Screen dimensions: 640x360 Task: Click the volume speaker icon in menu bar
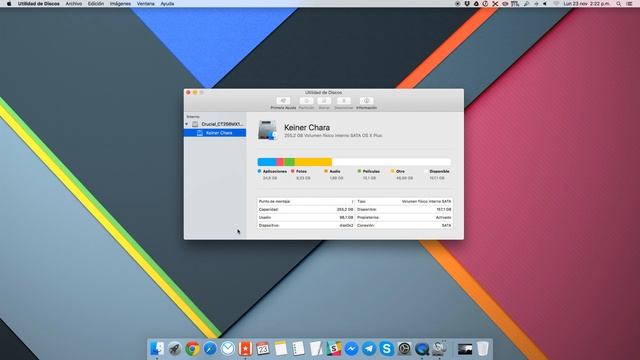coord(545,4)
